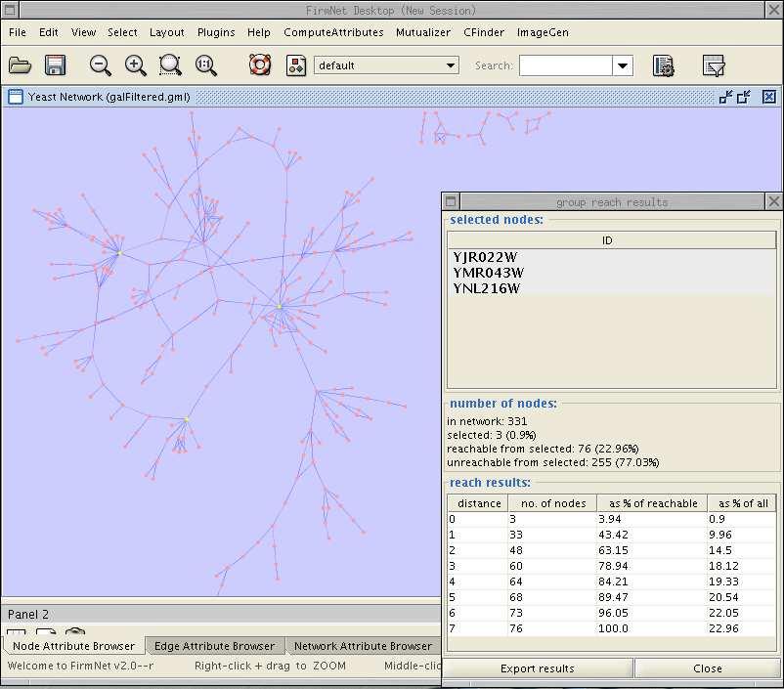The image size is (784, 689).
Task: Open the CFinder menu
Action: pos(484,32)
